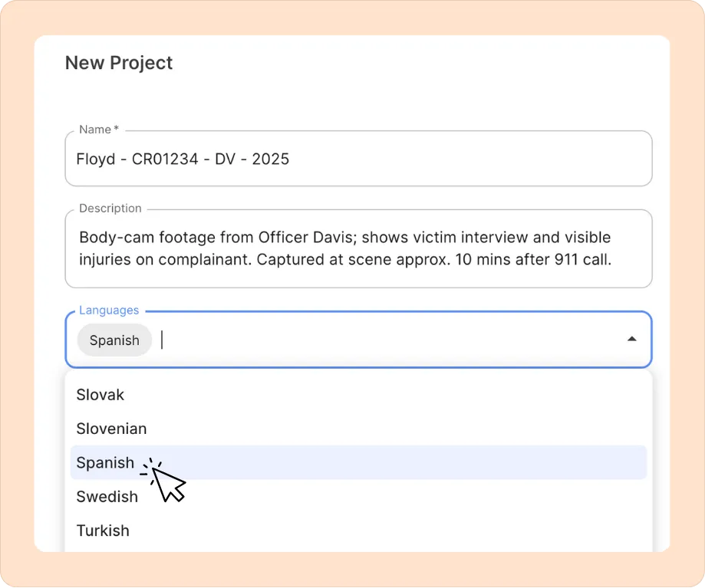This screenshot has height=588, width=705.
Task: Focus the Name input field
Action: pos(358,159)
